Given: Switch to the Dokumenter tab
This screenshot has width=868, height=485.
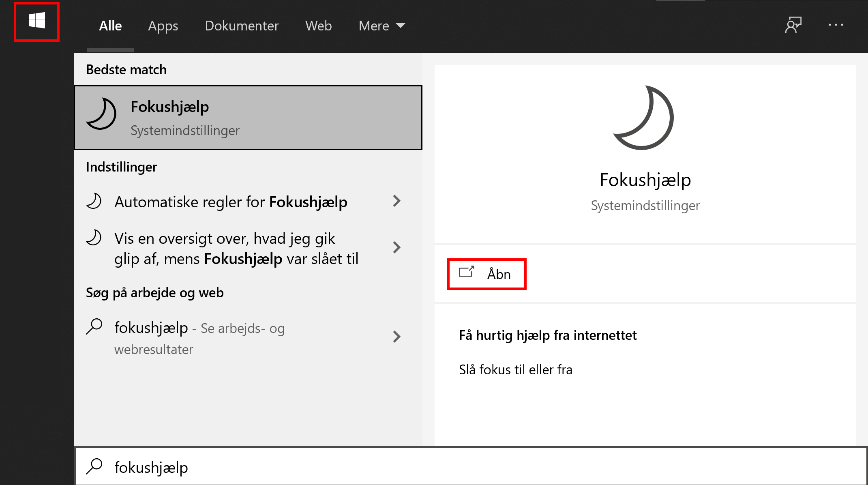Looking at the screenshot, I should click(x=242, y=26).
